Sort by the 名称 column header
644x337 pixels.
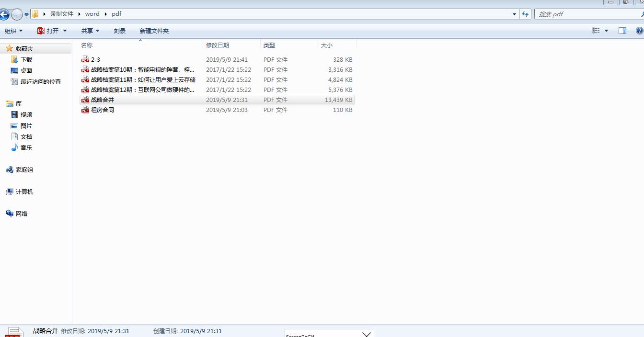click(87, 45)
